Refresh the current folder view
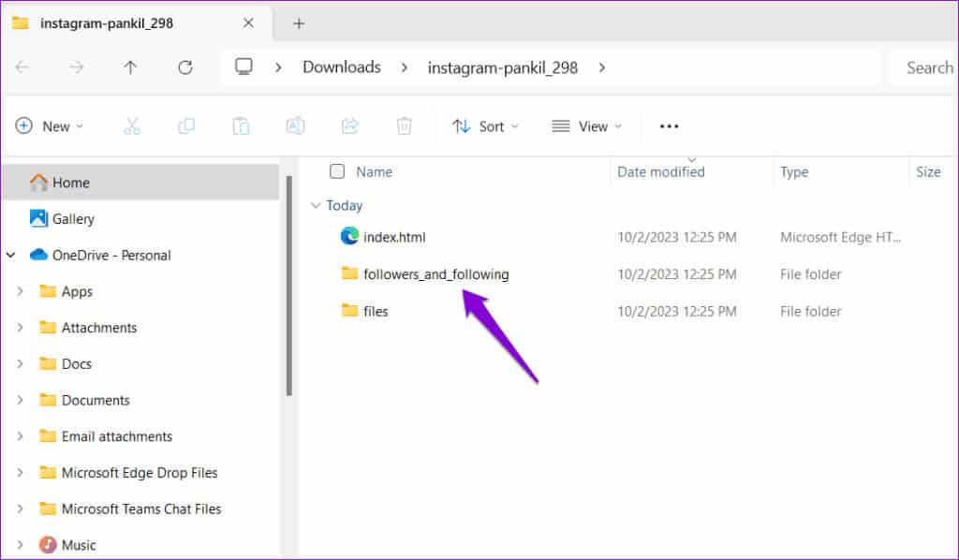959x560 pixels. pyautogui.click(x=185, y=67)
